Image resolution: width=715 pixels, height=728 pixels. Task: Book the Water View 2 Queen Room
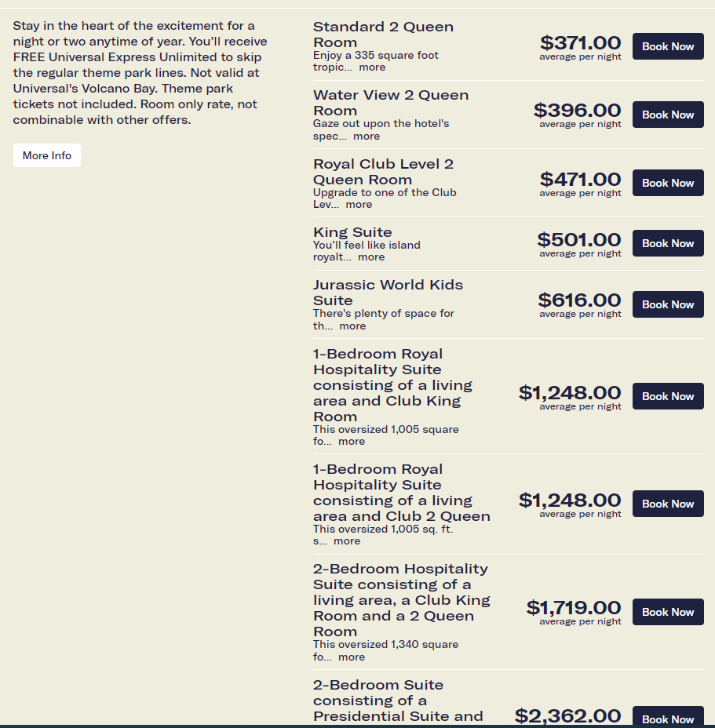pyautogui.click(x=668, y=115)
